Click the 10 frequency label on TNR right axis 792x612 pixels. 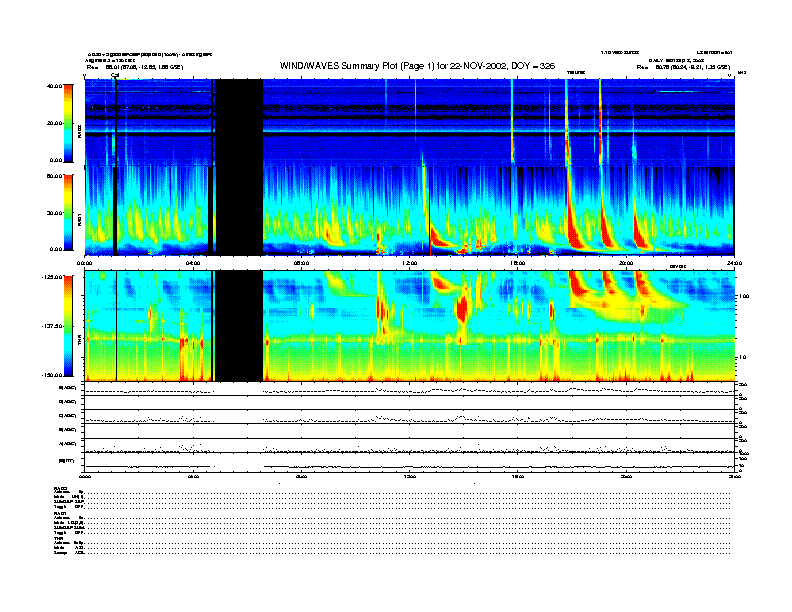742,358
